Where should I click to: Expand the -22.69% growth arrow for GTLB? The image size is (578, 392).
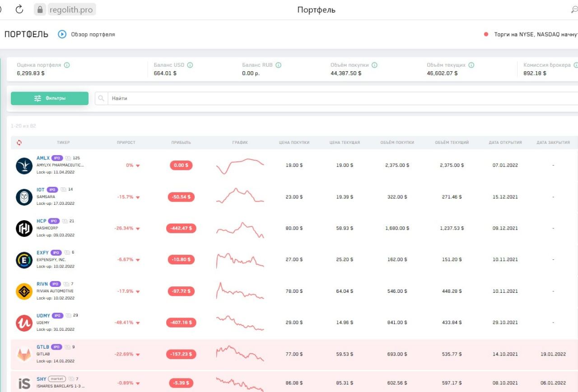pyautogui.click(x=138, y=355)
